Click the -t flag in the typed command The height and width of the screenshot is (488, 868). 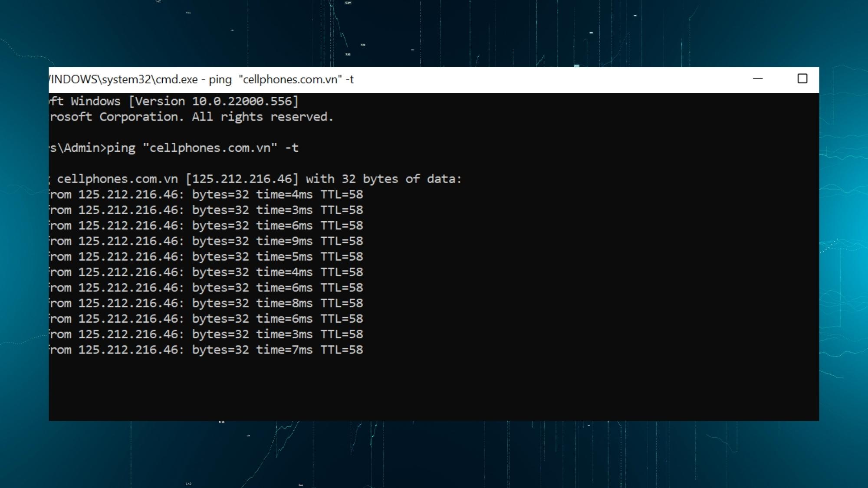pos(292,148)
